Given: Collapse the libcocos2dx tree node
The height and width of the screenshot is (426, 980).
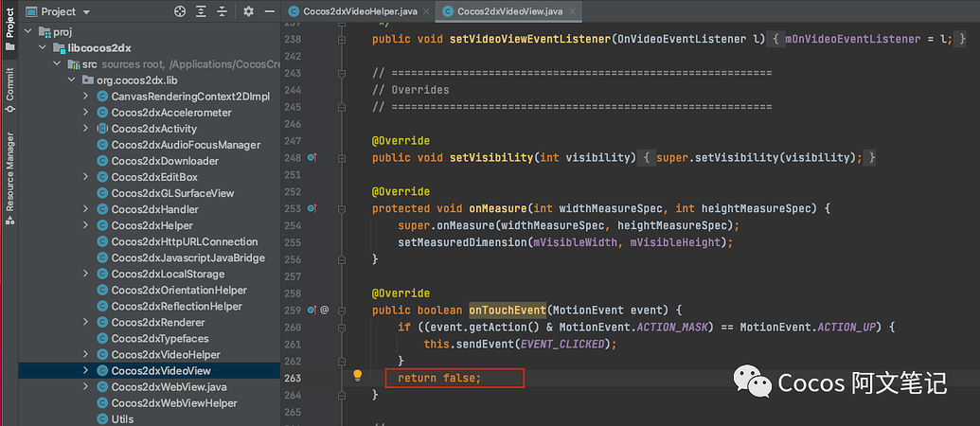Looking at the screenshot, I should coord(40,47).
